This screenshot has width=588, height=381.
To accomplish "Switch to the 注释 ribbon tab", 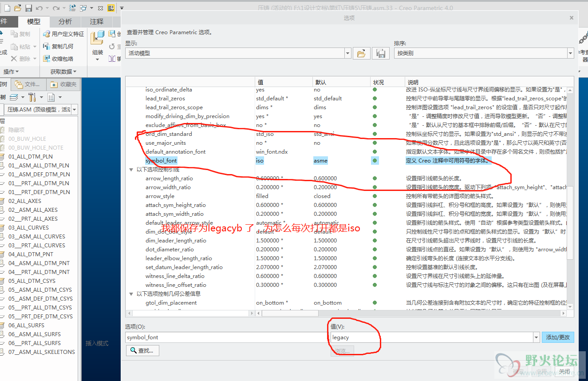I will pos(96,21).
